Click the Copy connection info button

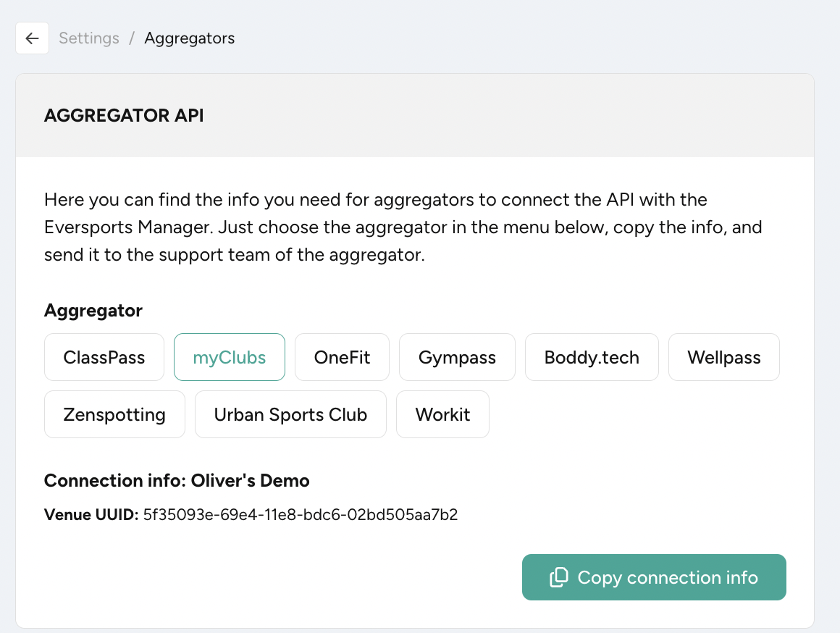[x=654, y=577]
